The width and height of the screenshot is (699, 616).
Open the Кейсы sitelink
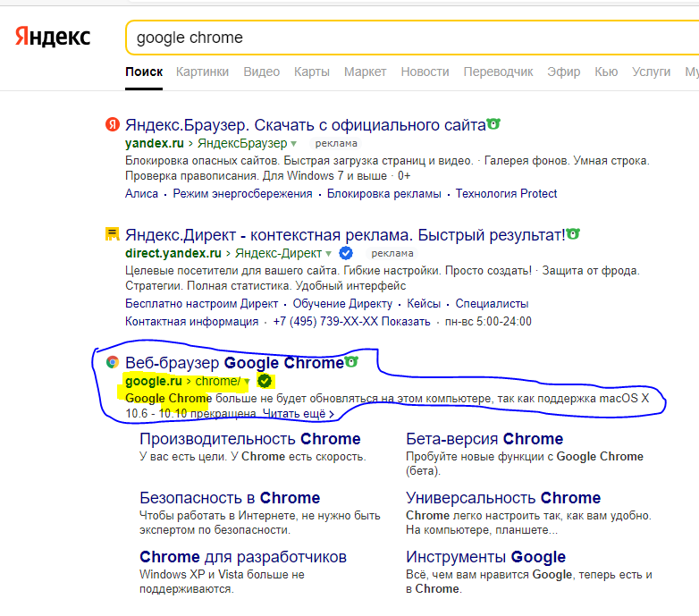coord(424,304)
